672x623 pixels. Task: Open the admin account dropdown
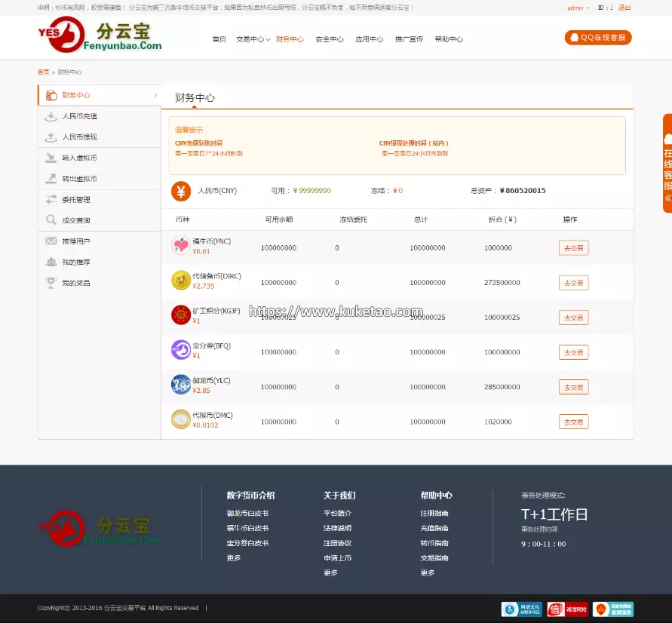(x=578, y=8)
